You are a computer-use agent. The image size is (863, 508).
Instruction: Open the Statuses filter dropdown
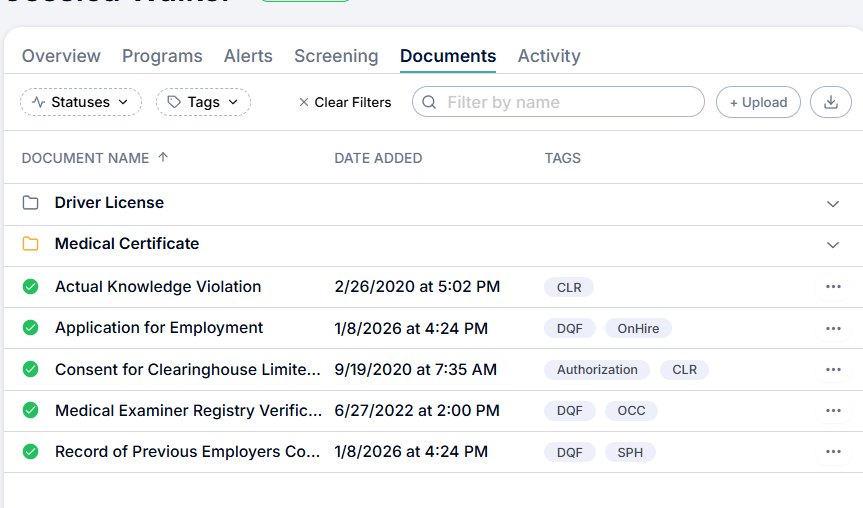81,102
